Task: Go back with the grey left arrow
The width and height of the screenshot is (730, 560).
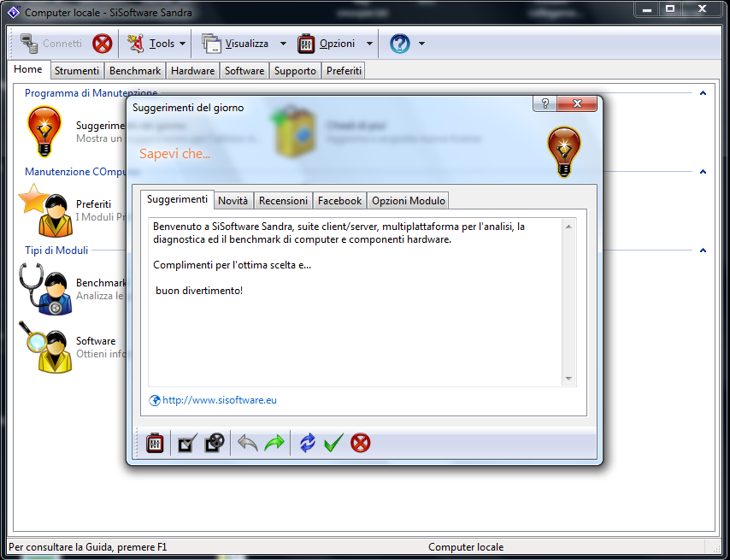Action: (248, 443)
